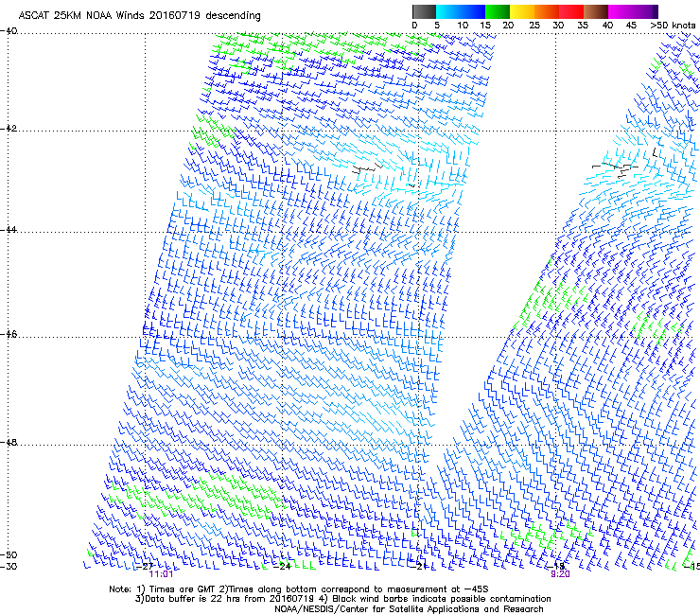Click the '0' label under the color bar

[414, 26]
